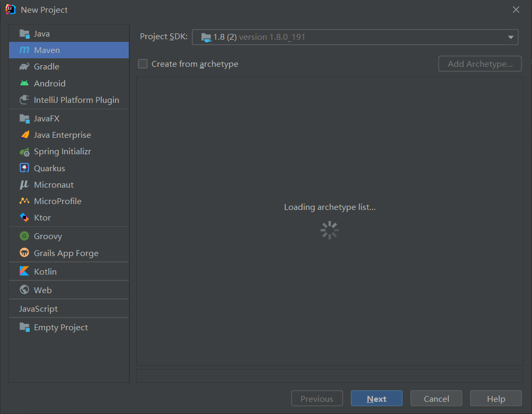Select IntelliJ Platform Plugin label
532x414 pixels.
pyautogui.click(x=76, y=100)
